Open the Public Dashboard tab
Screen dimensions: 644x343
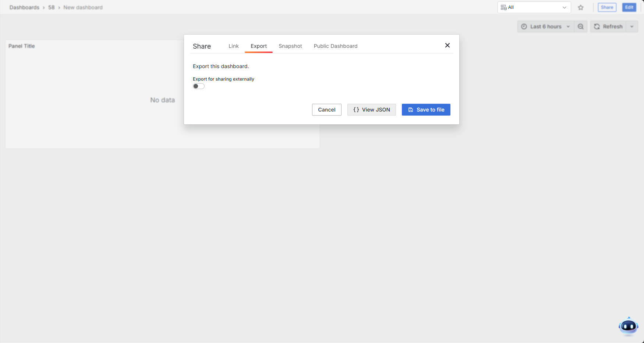[x=335, y=46]
